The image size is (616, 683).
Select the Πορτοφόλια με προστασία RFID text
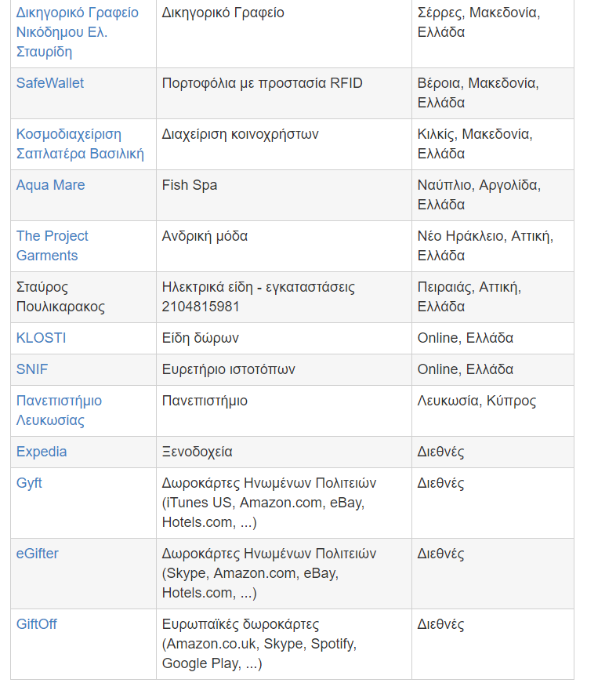pos(262,83)
